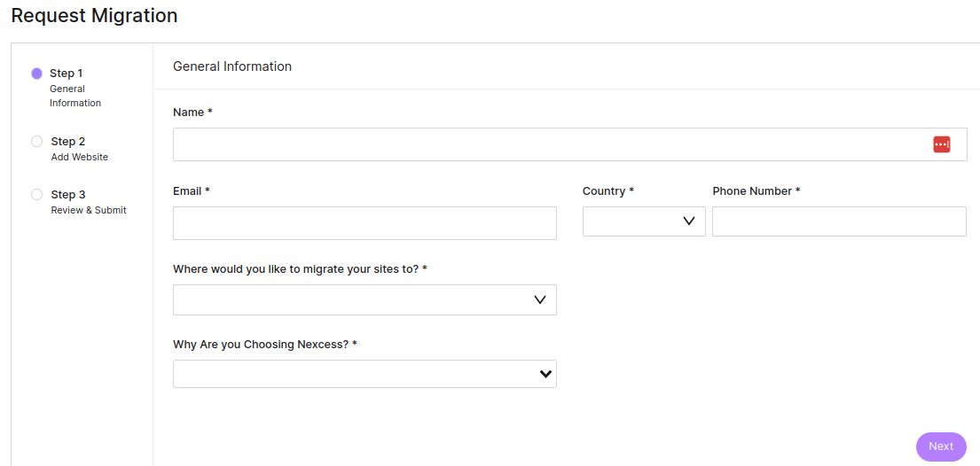Viewport: 980px width, 466px height.
Task: Expand the 'Where would you like to migrate' dropdown
Action: 364,300
